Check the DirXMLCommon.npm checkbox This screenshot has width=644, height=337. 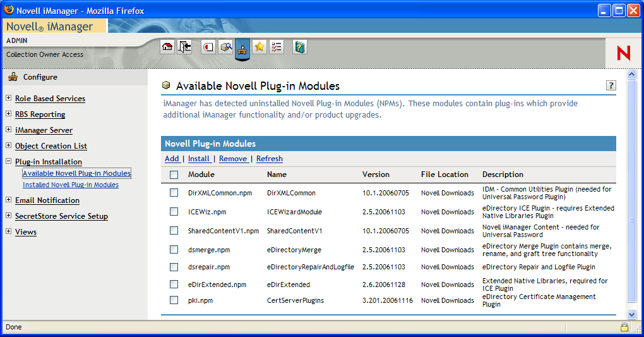coord(174,193)
